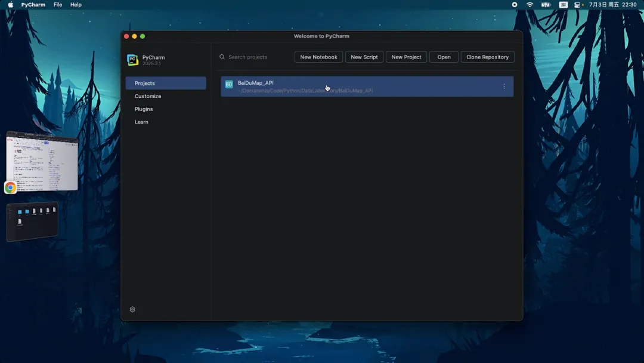This screenshot has height=363, width=644.
Task: Open the PyCharm menu in menu bar
Action: pyautogui.click(x=33, y=5)
